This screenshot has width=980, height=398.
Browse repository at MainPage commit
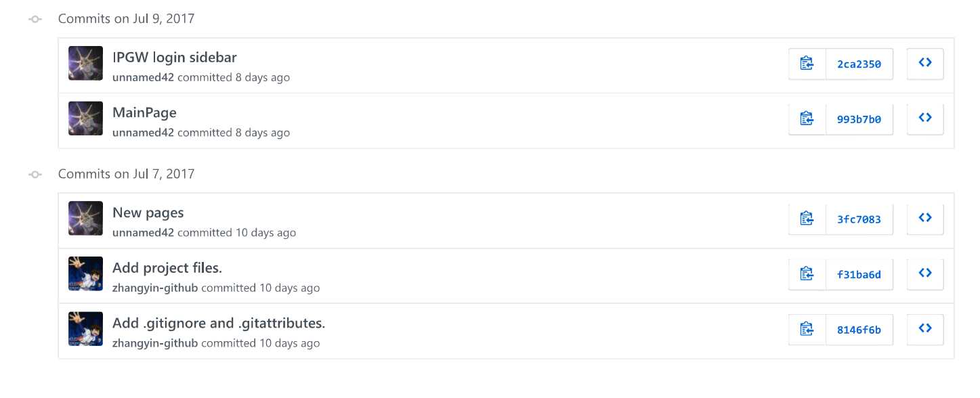925,119
